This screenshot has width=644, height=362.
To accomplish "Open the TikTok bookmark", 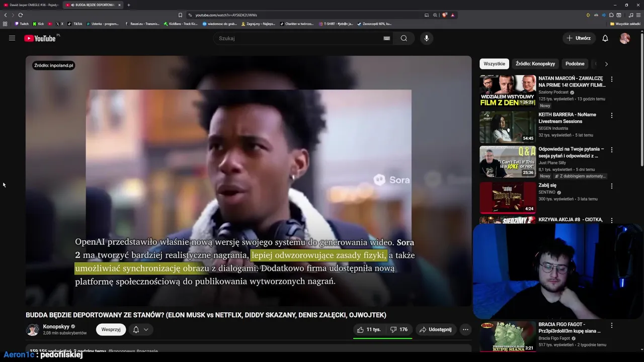I will tap(75, 24).
